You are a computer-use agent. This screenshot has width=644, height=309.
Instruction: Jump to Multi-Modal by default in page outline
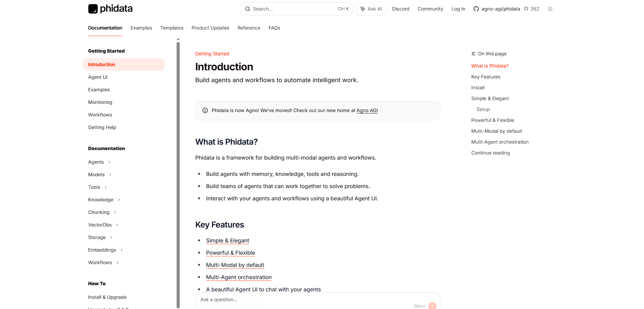coord(497,131)
